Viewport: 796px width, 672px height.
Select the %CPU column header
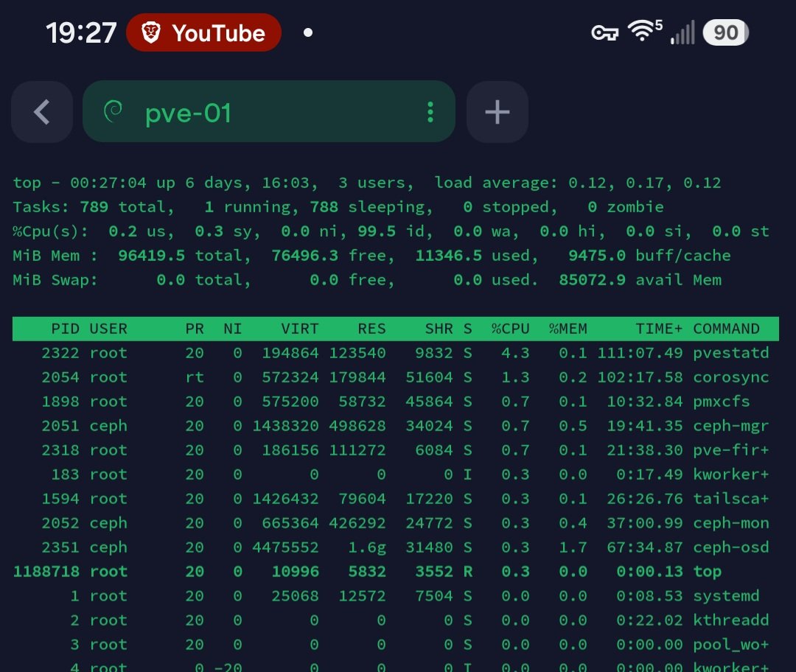[x=510, y=329]
